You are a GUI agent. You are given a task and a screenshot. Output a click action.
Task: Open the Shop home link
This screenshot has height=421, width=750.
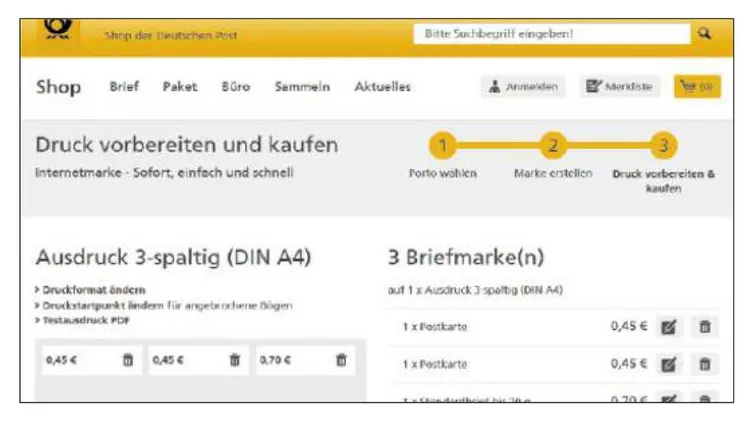click(58, 87)
